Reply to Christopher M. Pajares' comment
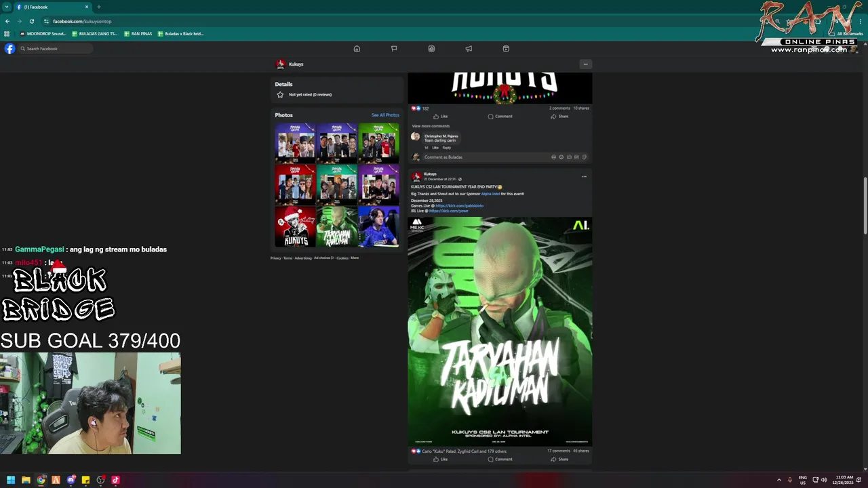 tap(446, 148)
